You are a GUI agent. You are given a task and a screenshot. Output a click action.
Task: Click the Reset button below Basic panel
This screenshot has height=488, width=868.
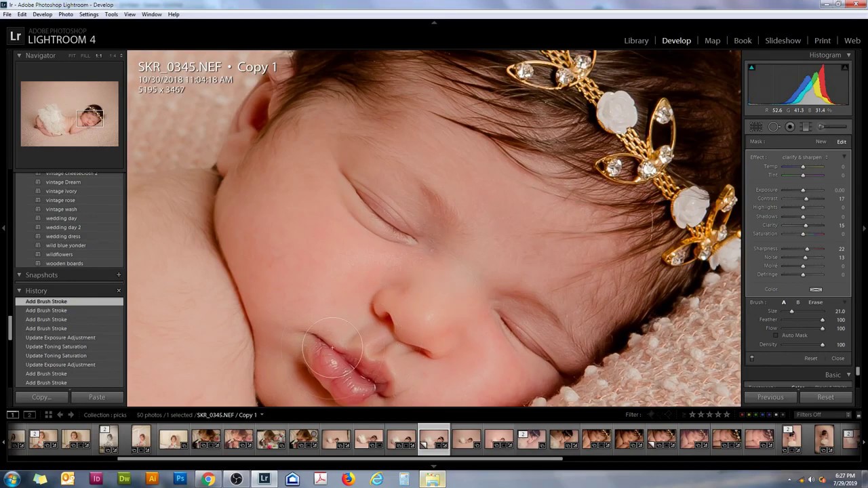click(825, 397)
